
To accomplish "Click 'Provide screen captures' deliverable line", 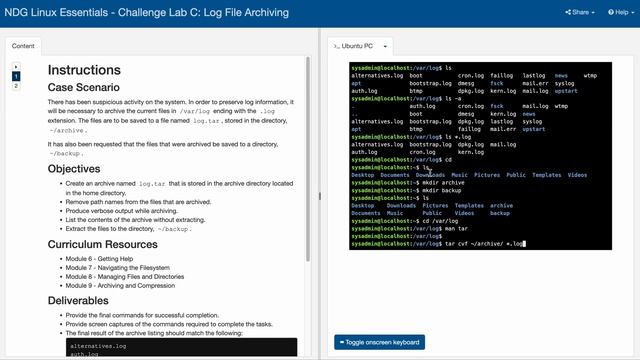I will [x=169, y=324].
